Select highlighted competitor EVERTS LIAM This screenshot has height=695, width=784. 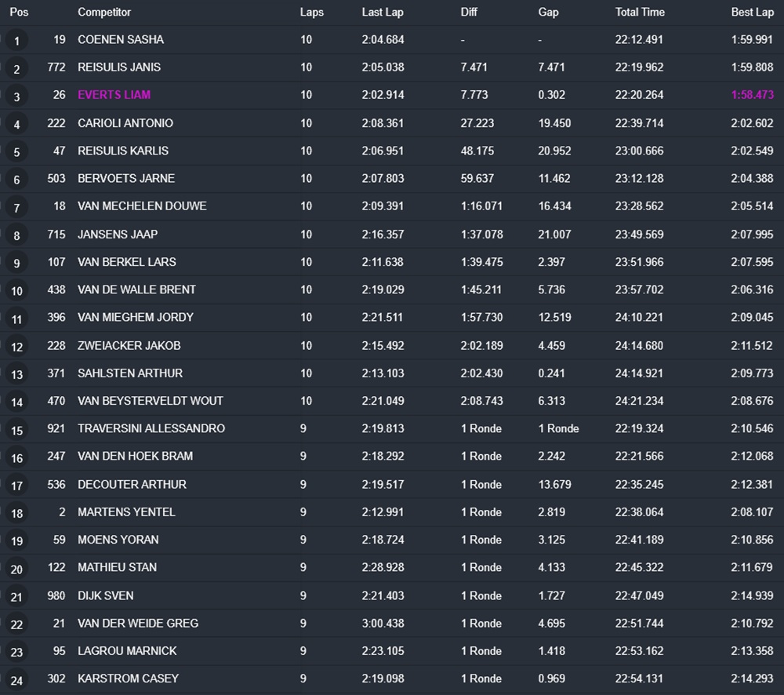[x=114, y=95]
